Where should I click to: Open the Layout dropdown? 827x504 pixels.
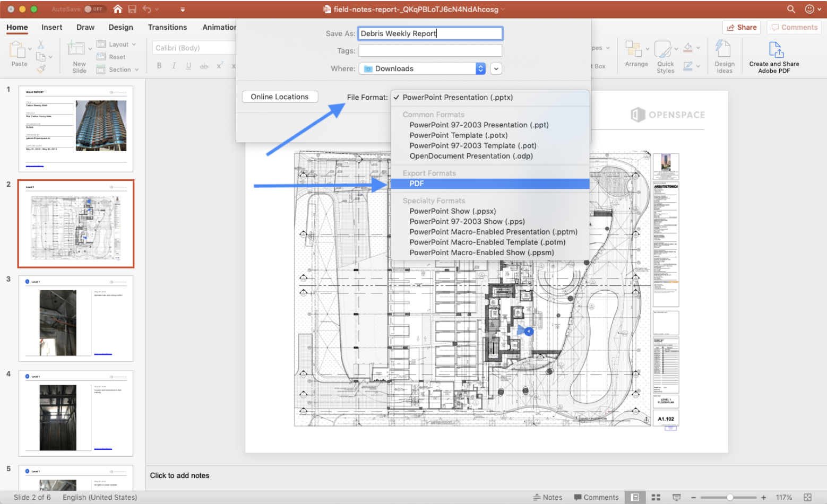[118, 44]
